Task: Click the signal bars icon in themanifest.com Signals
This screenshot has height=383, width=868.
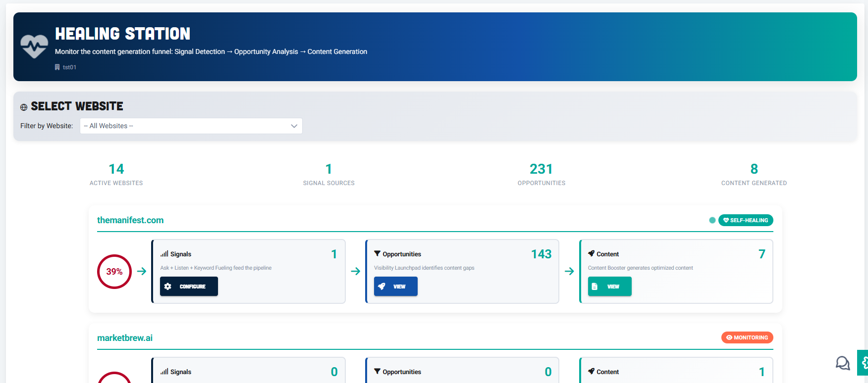Action: pos(164,254)
